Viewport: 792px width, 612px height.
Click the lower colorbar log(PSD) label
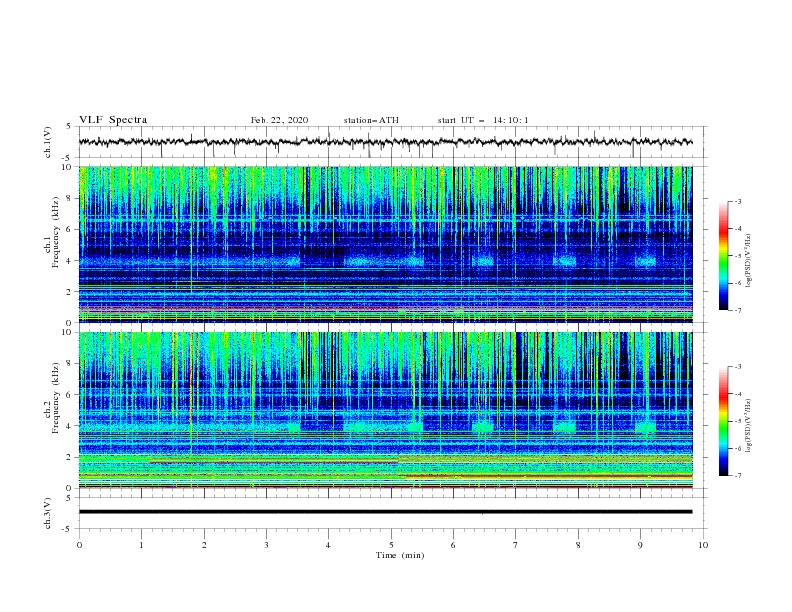[x=749, y=426]
